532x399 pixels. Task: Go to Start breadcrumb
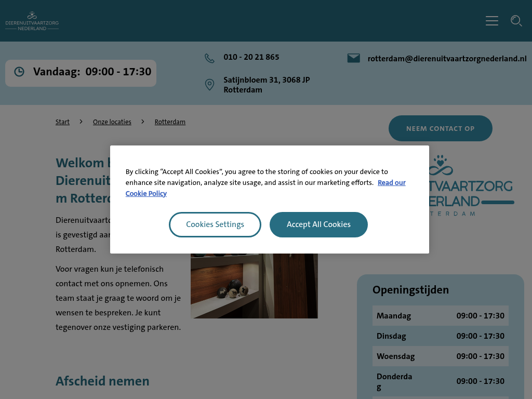point(62,122)
